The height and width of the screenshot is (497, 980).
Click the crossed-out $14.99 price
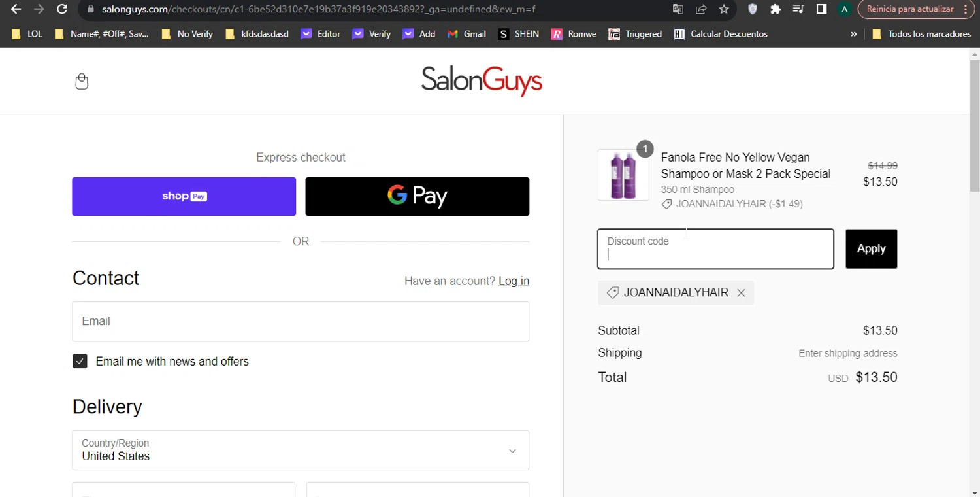point(882,166)
